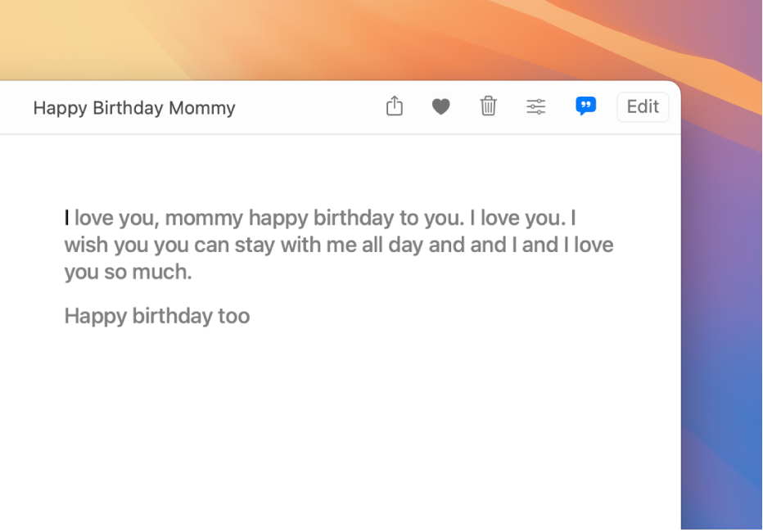Mark the recording as favorite with the heart

click(x=441, y=106)
